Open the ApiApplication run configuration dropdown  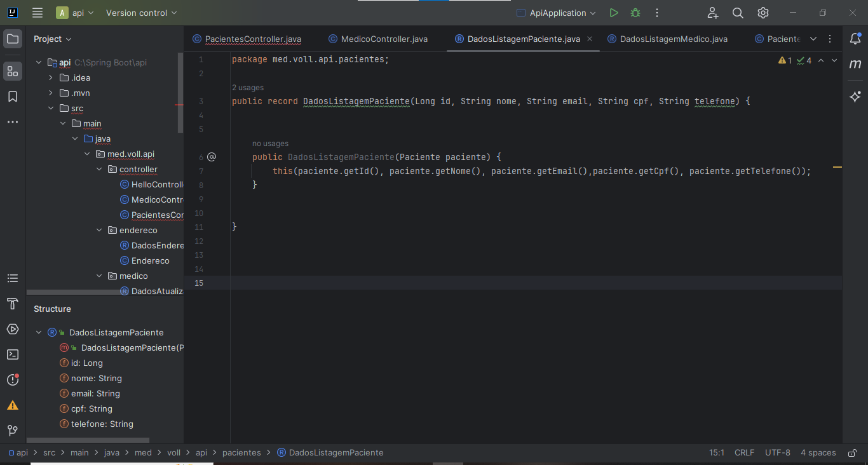click(557, 13)
